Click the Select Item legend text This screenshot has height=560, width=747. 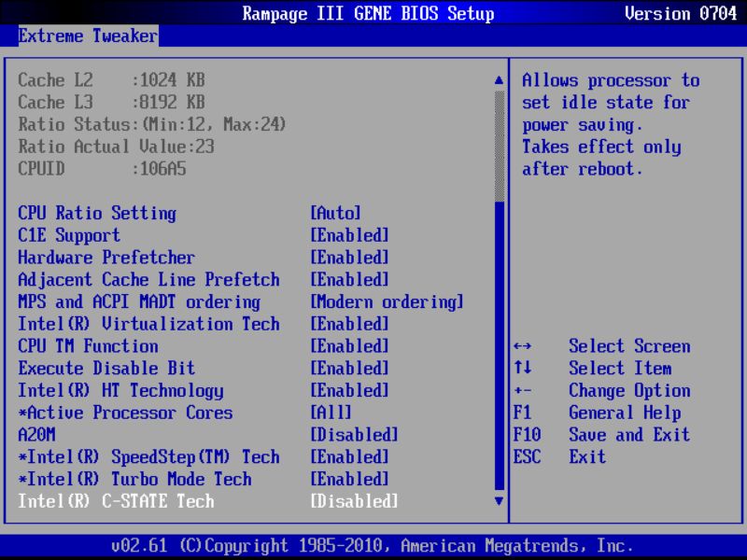click(x=620, y=369)
